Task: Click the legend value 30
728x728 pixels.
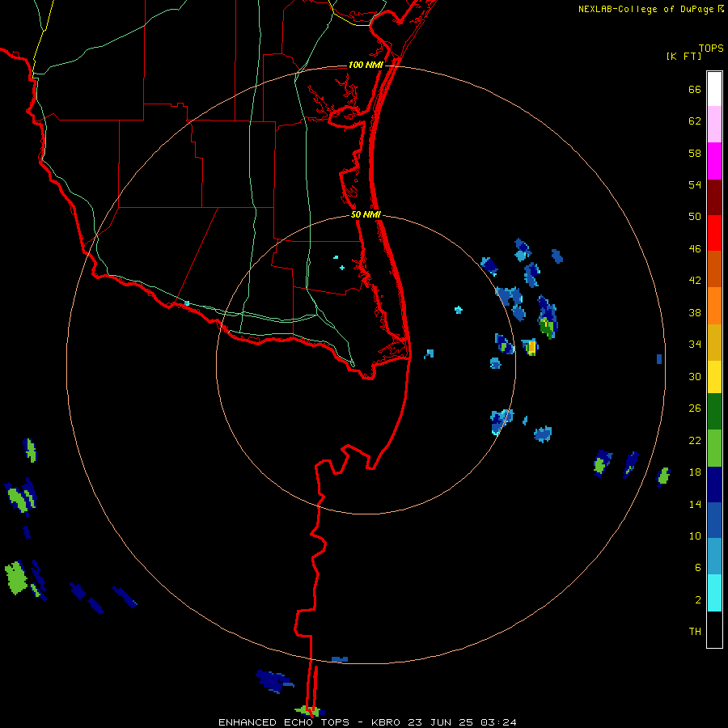Action: [695, 376]
